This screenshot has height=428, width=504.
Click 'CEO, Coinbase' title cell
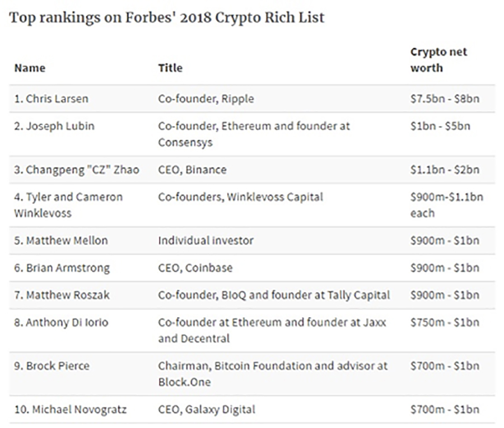tap(195, 268)
